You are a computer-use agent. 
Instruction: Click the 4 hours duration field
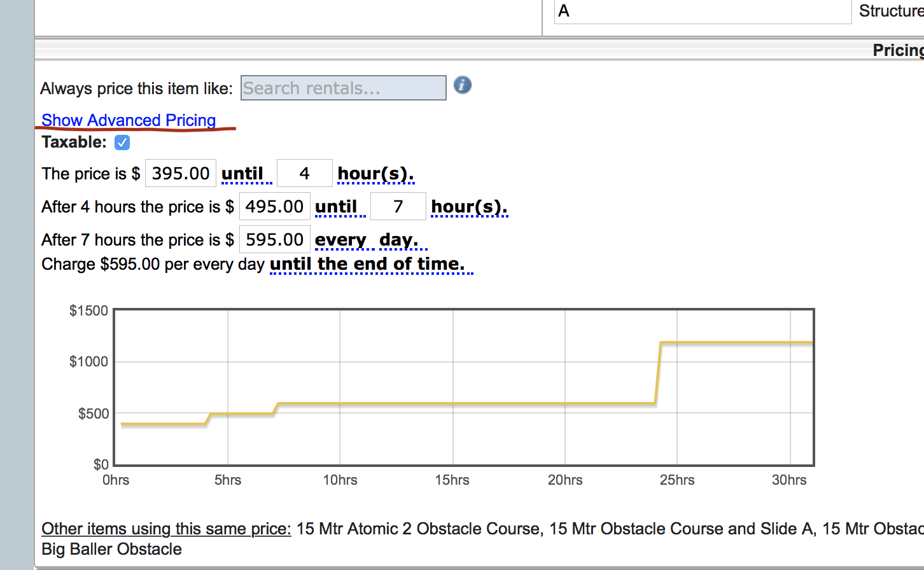(304, 174)
